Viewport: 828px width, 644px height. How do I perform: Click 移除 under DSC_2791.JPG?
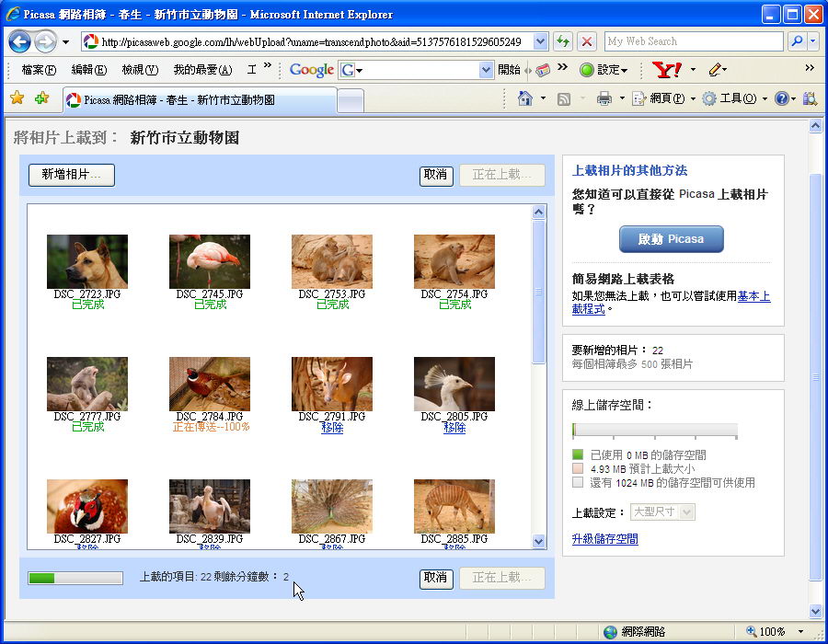(332, 428)
